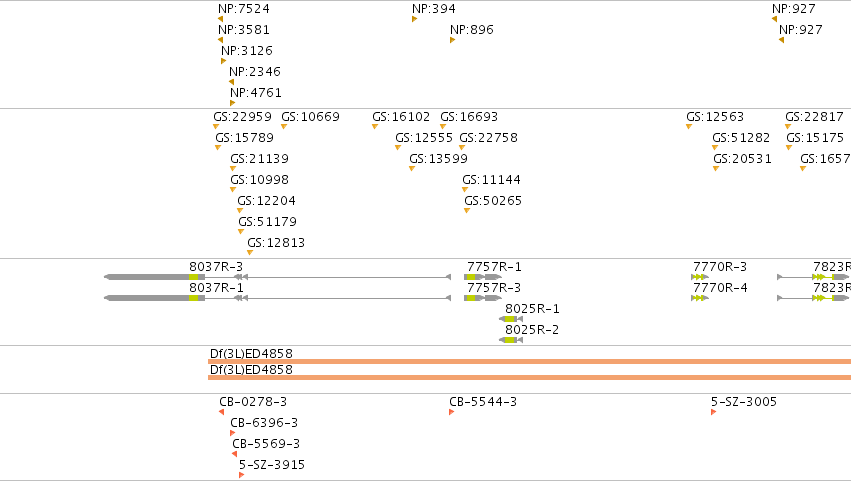Screen dimensions: 851x481
Task: Click the NP:4761 triangle marker
Action: tap(233, 103)
